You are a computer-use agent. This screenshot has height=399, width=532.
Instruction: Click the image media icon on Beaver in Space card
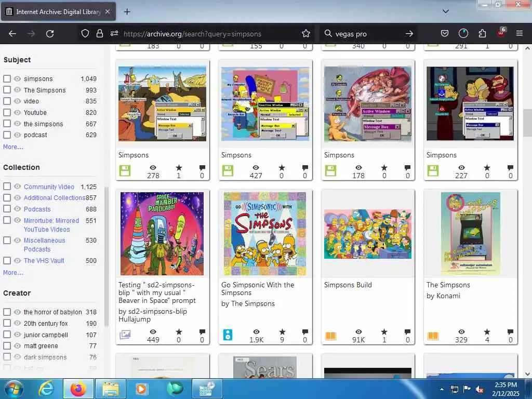coord(125,335)
